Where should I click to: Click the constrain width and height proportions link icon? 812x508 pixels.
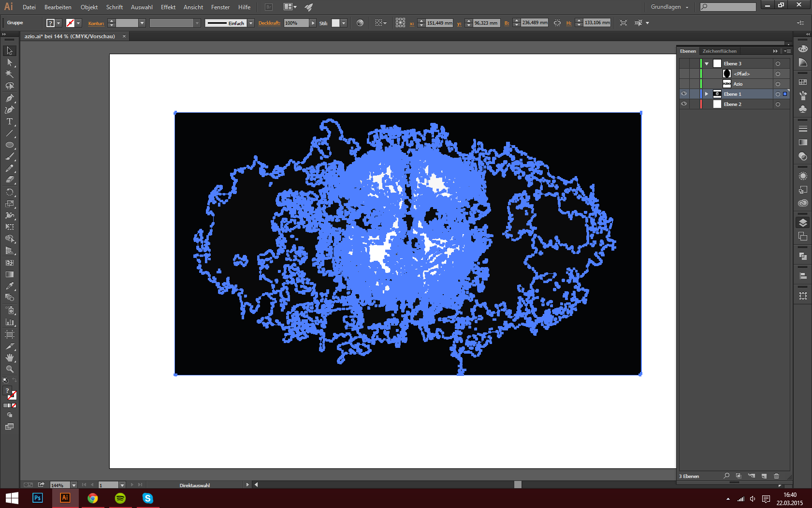coord(557,23)
